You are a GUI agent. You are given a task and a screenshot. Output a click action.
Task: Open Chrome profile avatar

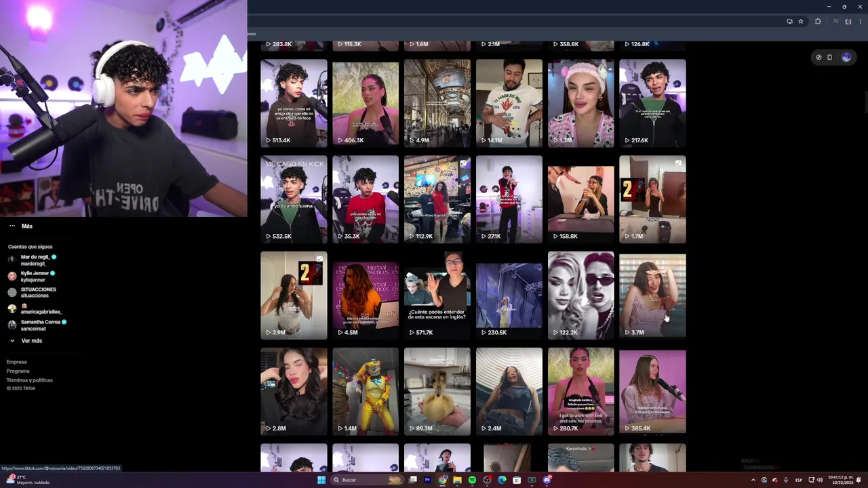(x=848, y=21)
